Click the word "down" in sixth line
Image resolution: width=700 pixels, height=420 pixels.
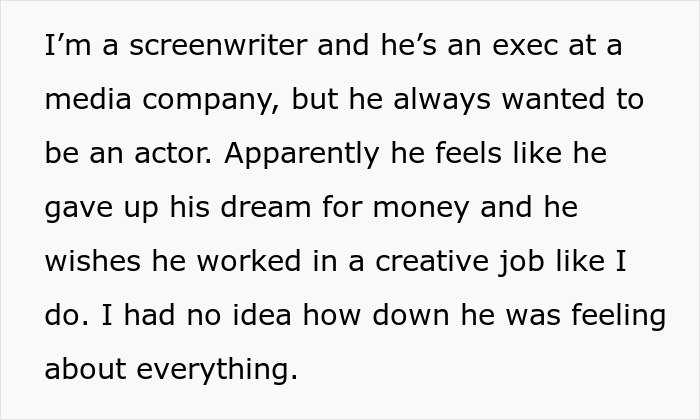(410, 315)
